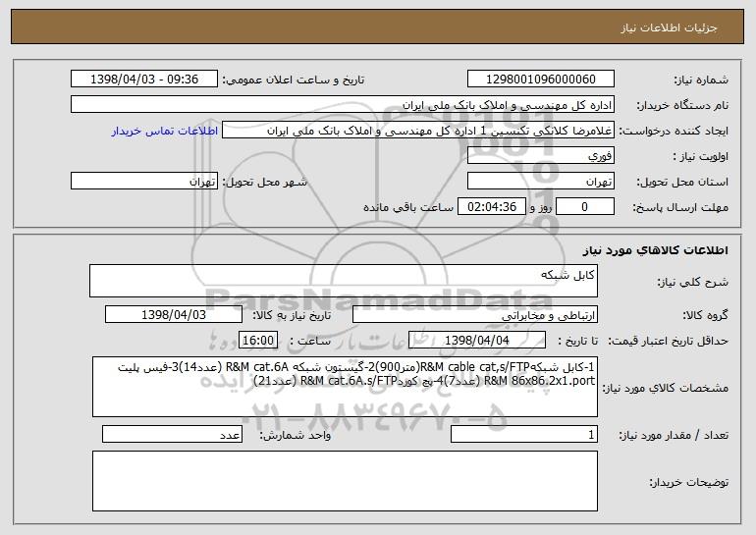
Task: Click general description field کابل شبکه
Action: (344, 281)
